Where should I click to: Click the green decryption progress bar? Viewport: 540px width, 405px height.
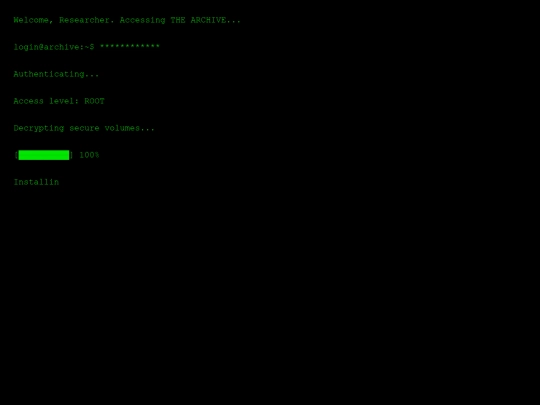point(44,155)
